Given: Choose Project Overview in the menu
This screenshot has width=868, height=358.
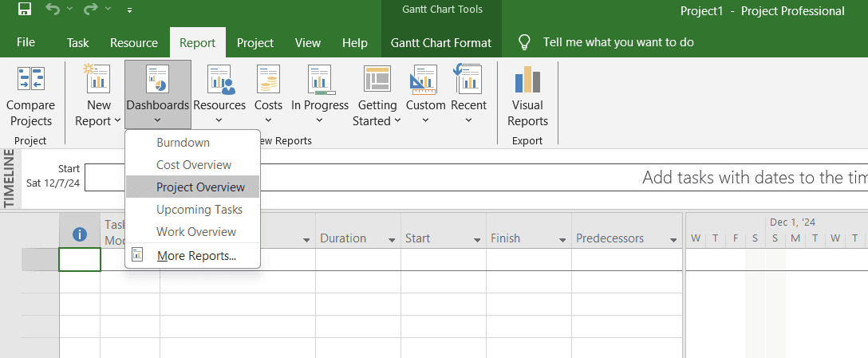Looking at the screenshot, I should [x=192, y=187].
